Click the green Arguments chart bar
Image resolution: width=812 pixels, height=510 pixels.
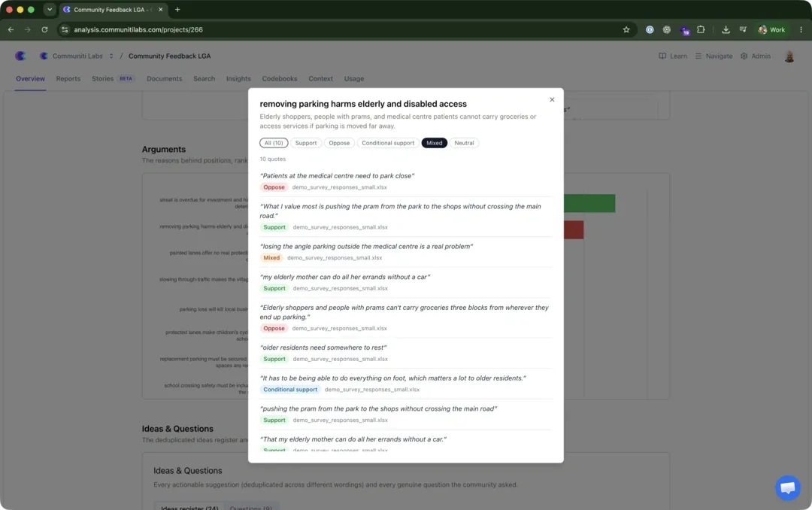coord(589,203)
